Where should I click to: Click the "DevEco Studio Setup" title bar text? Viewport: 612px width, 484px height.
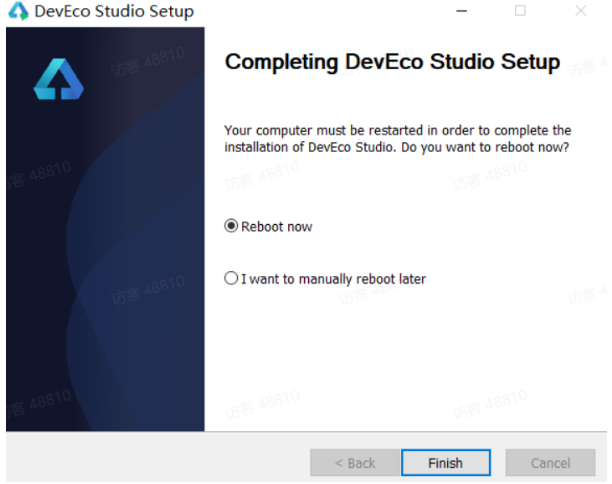(114, 12)
